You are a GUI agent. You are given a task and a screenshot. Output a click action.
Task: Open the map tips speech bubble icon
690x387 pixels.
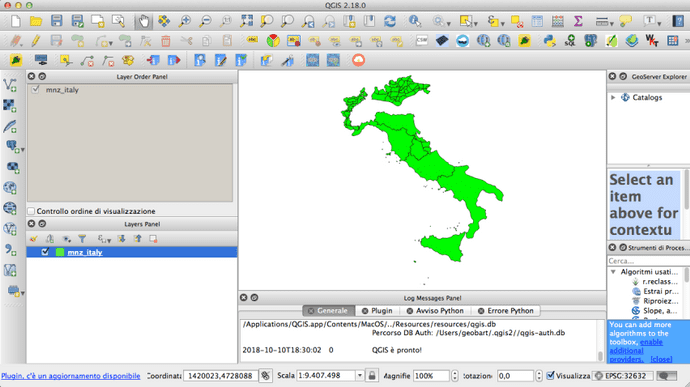click(625, 21)
